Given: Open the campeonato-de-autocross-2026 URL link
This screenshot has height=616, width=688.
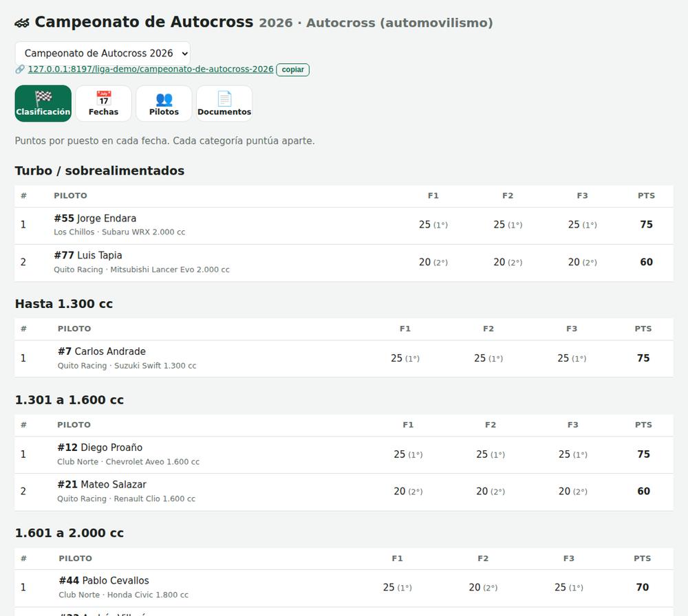Looking at the screenshot, I should pos(151,69).
